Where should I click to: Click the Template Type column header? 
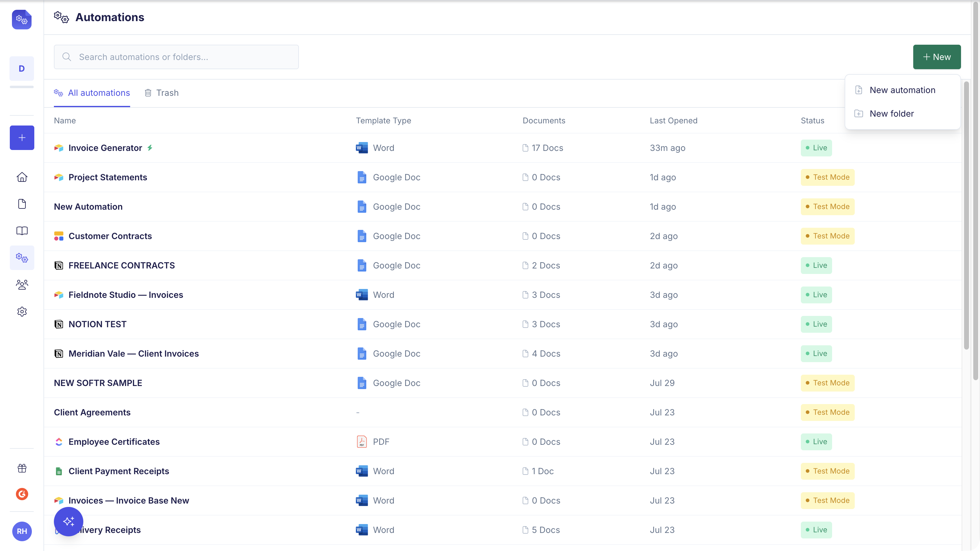tap(383, 121)
